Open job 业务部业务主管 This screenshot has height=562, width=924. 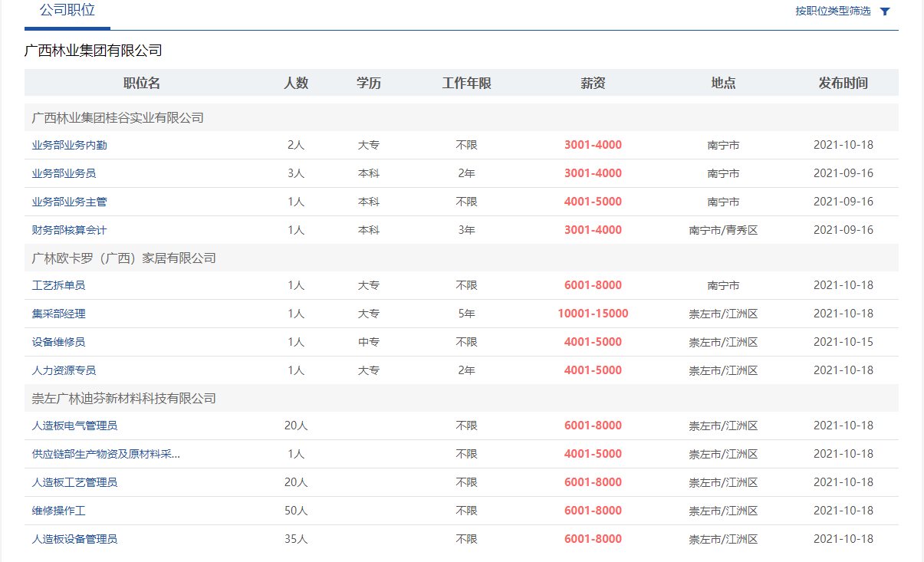click(x=70, y=202)
